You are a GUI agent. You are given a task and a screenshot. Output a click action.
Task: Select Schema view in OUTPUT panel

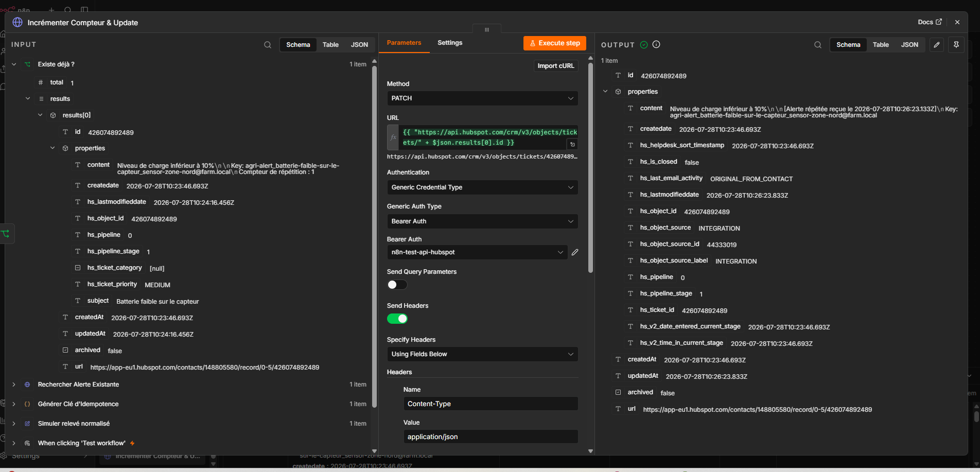[848, 45]
